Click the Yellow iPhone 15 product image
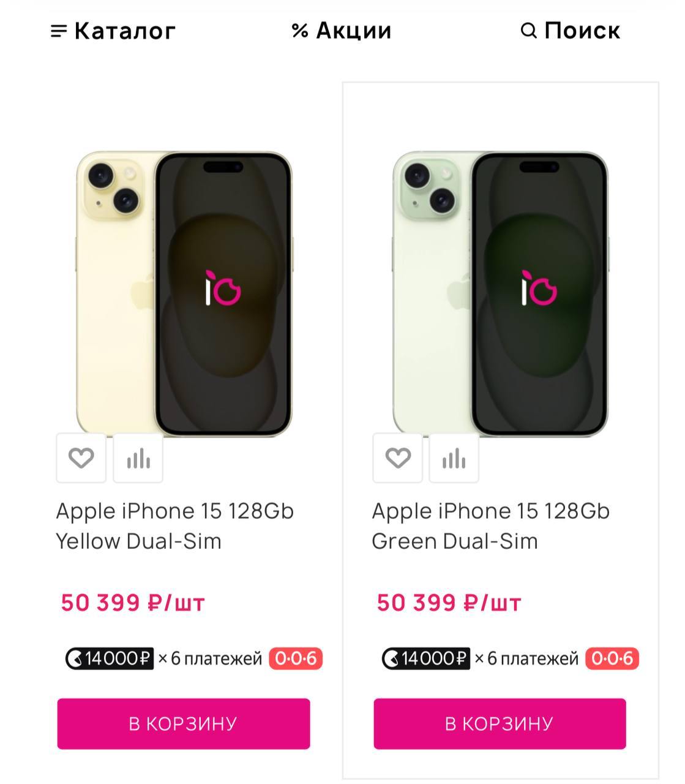685x784 pixels. [184, 294]
